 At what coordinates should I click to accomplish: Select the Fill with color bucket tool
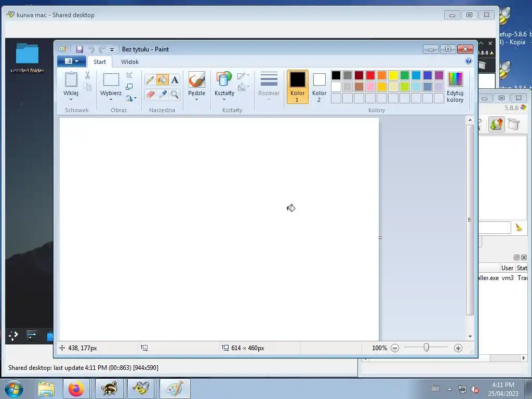(163, 79)
